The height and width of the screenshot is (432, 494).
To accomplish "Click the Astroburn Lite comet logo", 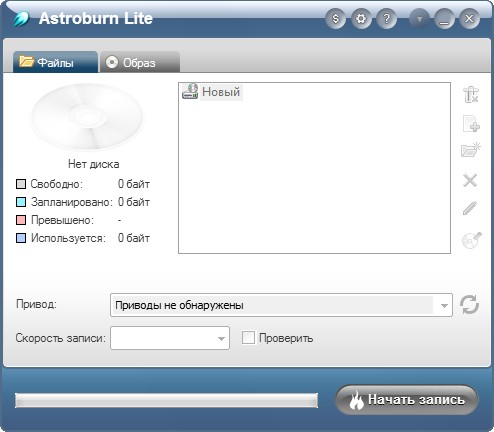I will (x=21, y=19).
